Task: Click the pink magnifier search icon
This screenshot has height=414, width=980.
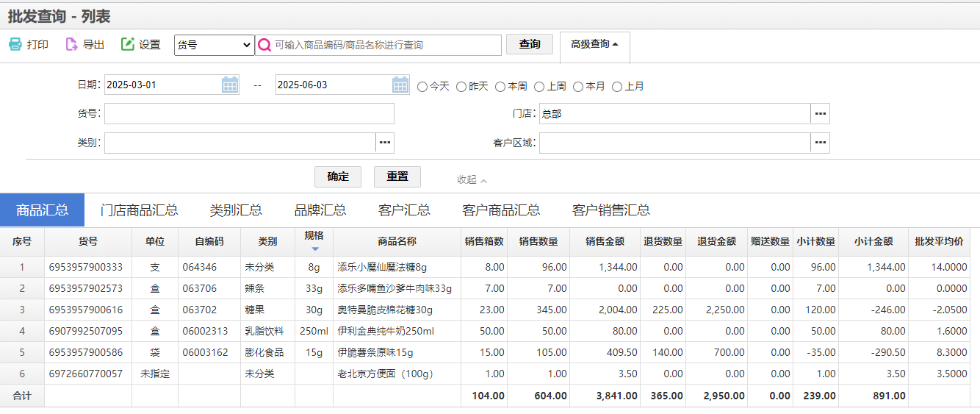Action: tap(265, 45)
